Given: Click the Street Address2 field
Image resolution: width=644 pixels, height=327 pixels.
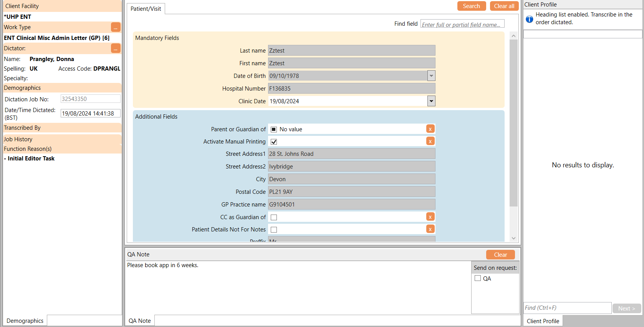Looking at the screenshot, I should coord(351,166).
